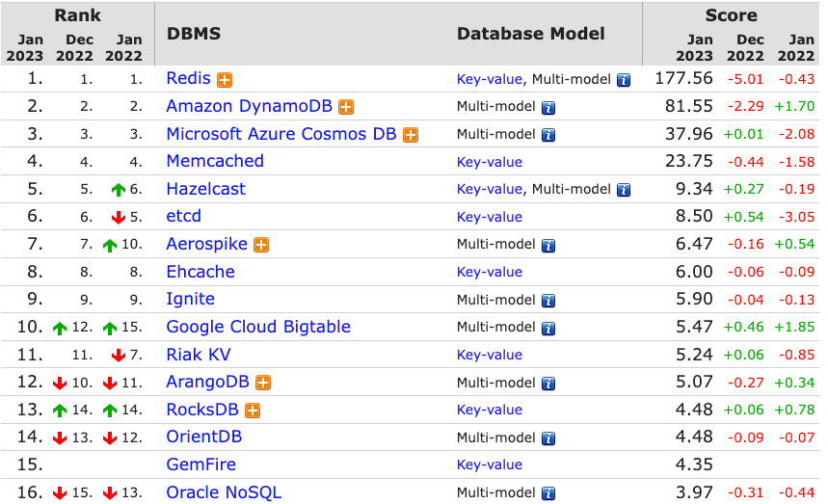Open the Riak KV link
Screen dimensions: 828x504
tap(199, 354)
